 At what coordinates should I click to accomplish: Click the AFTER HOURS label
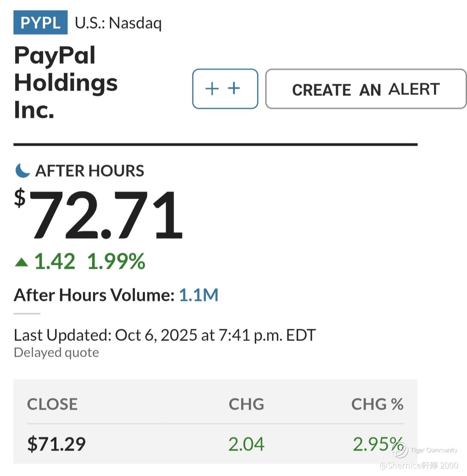90,171
